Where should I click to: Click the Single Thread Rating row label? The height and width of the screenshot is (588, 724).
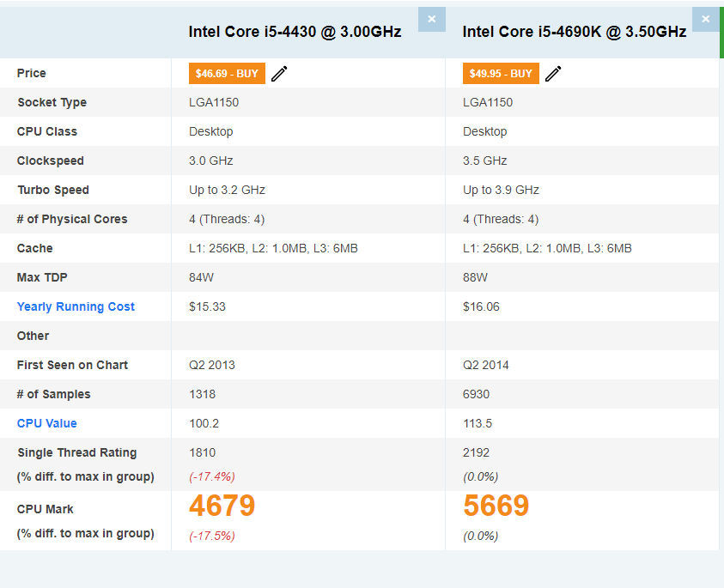(76, 452)
